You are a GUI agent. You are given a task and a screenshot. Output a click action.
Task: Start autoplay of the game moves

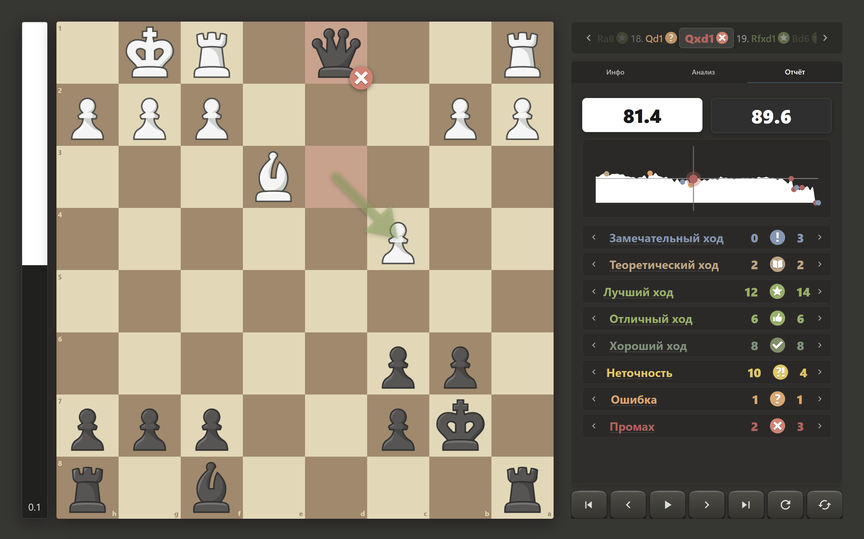667,505
